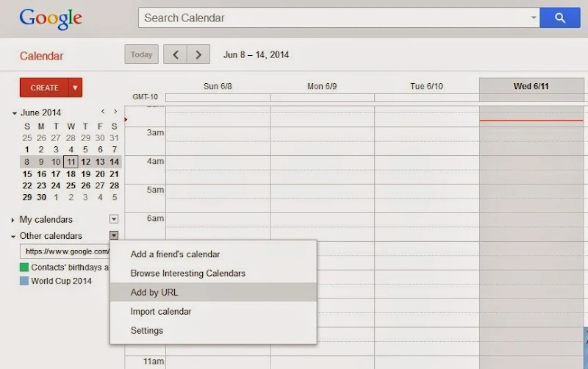This screenshot has width=588, height=369.
Task: Click Contacts' birthdays calendar name
Action: [70, 267]
